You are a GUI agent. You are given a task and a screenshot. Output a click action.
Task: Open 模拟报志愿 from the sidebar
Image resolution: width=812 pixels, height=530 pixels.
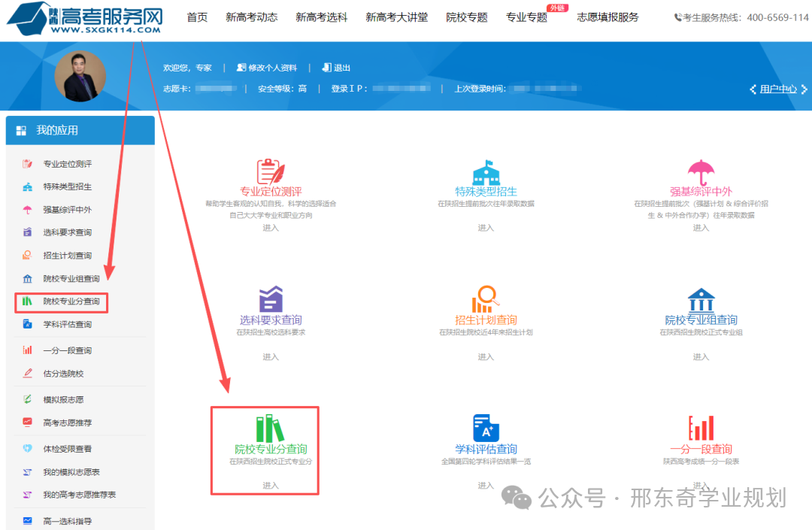pyautogui.click(x=68, y=400)
